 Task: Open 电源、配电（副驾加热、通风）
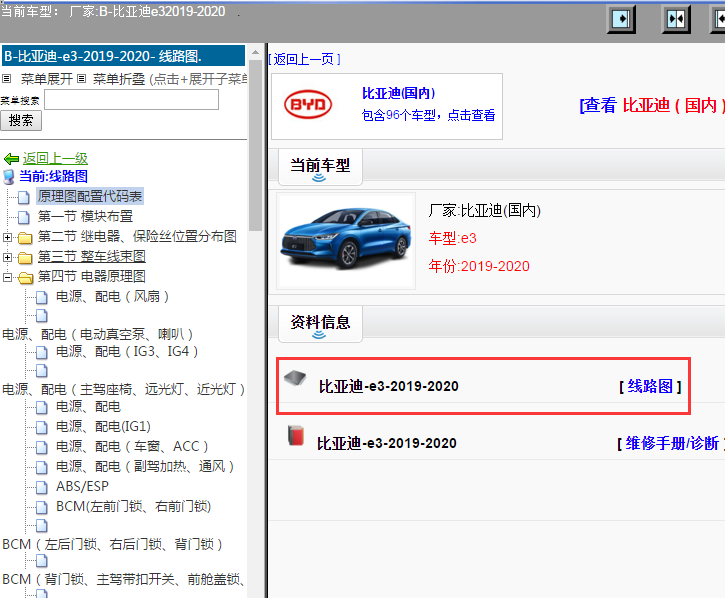(145, 466)
